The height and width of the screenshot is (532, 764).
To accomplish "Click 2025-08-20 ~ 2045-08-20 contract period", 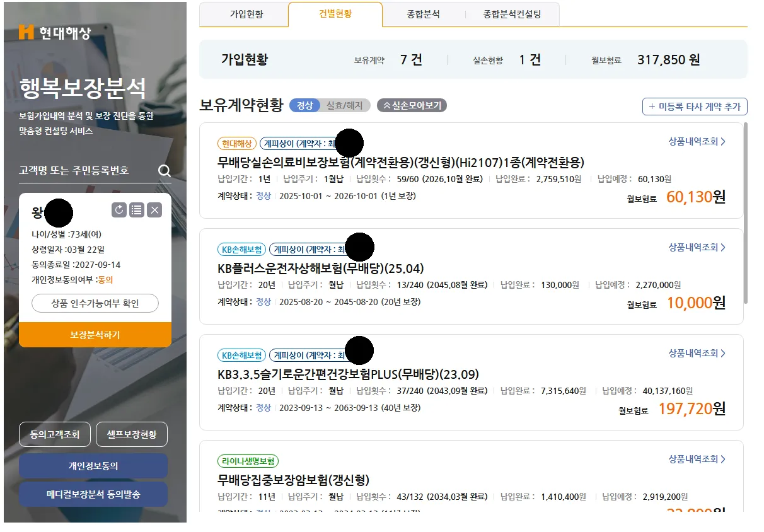I will [x=350, y=302].
